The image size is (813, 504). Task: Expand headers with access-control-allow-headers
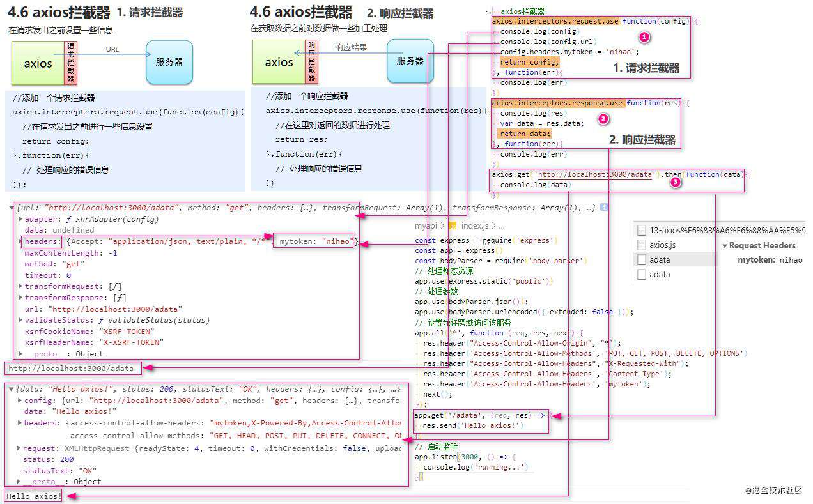[19, 423]
